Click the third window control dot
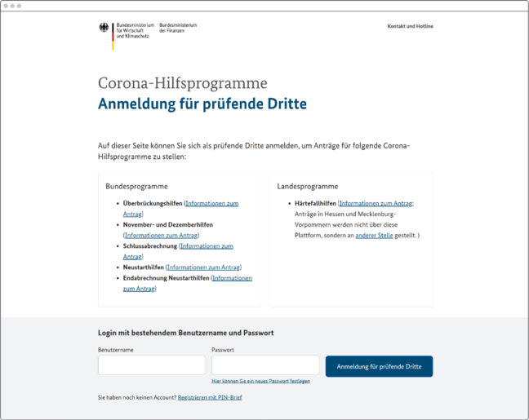529x420 pixels. pyautogui.click(x=20, y=6)
